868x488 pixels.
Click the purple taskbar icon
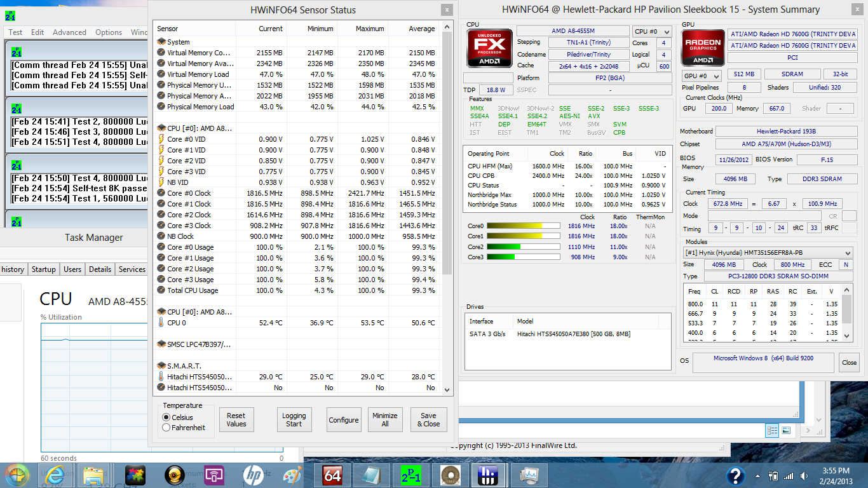coord(214,475)
